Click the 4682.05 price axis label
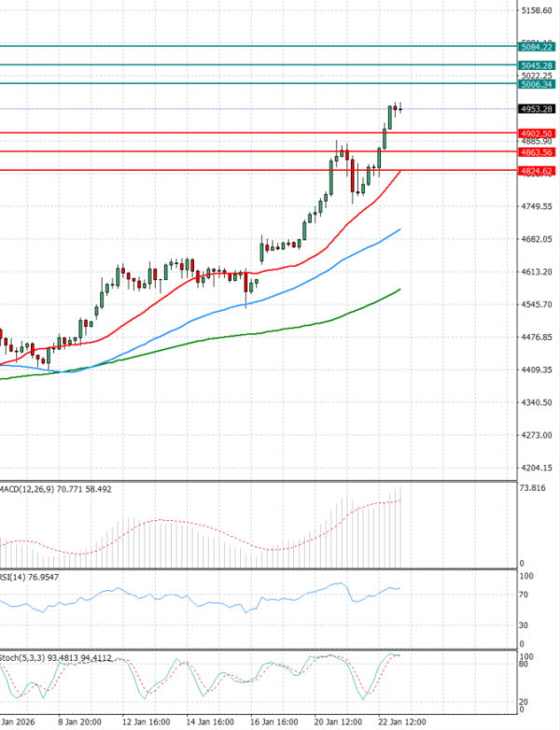This screenshot has width=560, height=730. pyautogui.click(x=537, y=239)
